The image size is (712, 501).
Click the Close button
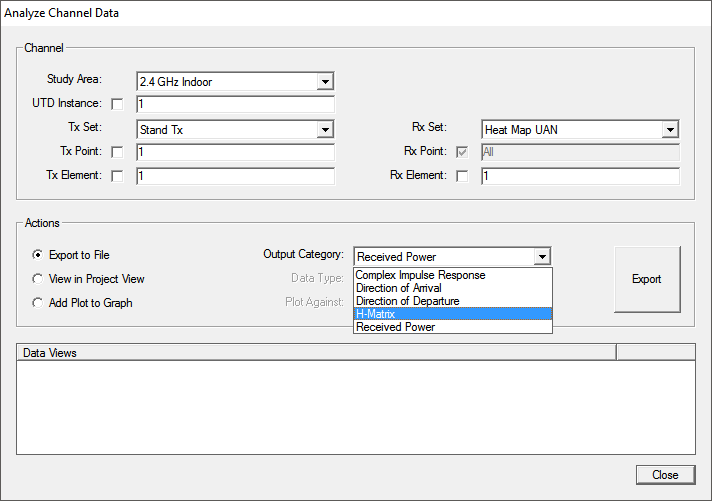pyautogui.click(x=665, y=475)
